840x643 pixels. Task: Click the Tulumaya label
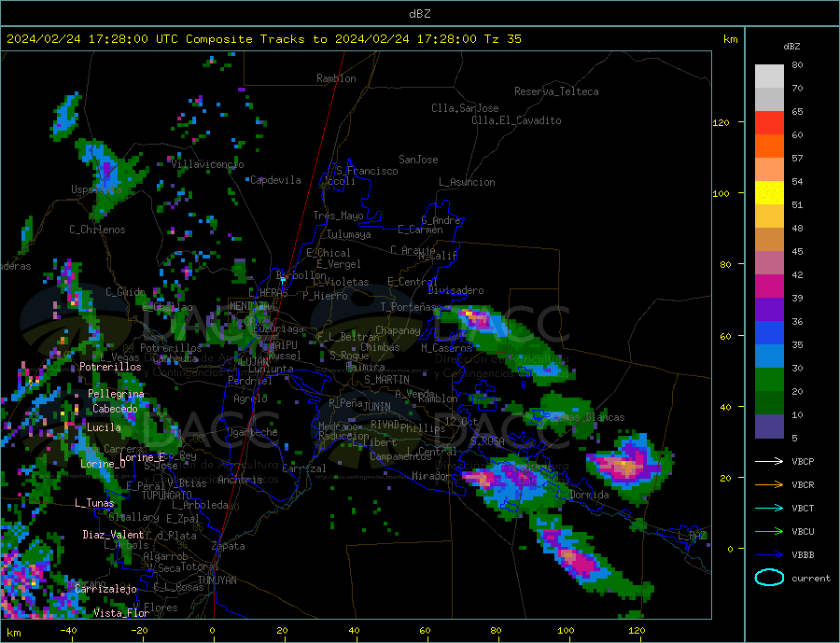click(348, 234)
